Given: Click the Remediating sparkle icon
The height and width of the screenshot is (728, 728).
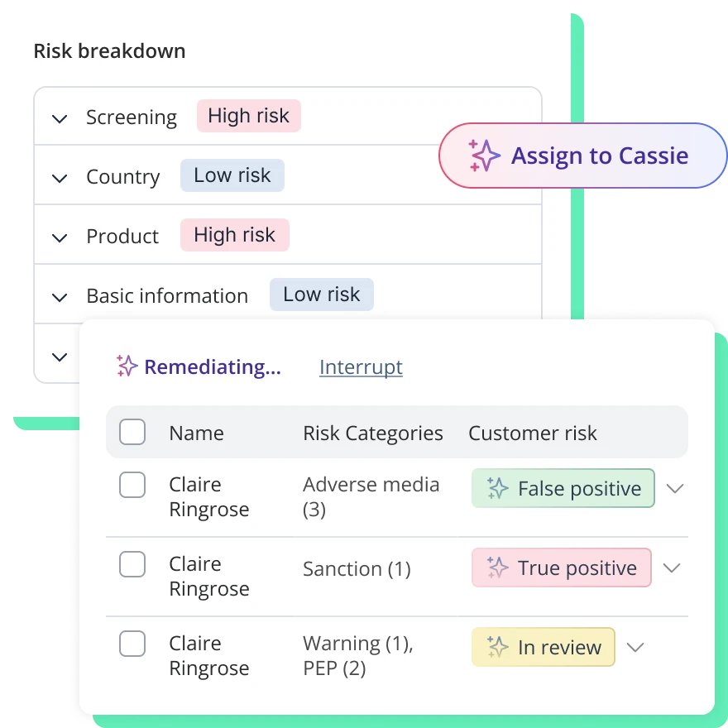Looking at the screenshot, I should pyautogui.click(x=127, y=366).
